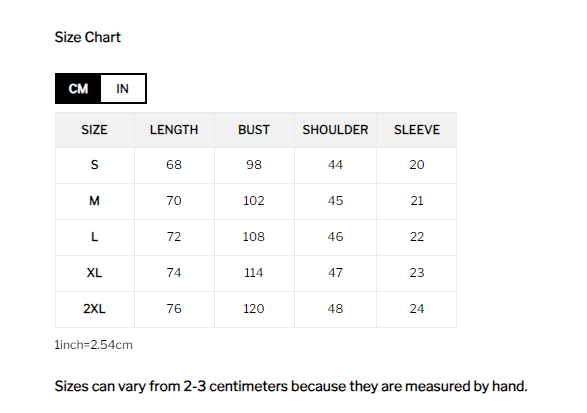The image size is (587, 413).
Task: Click the shoulder value 46 cell
Action: pos(335,237)
